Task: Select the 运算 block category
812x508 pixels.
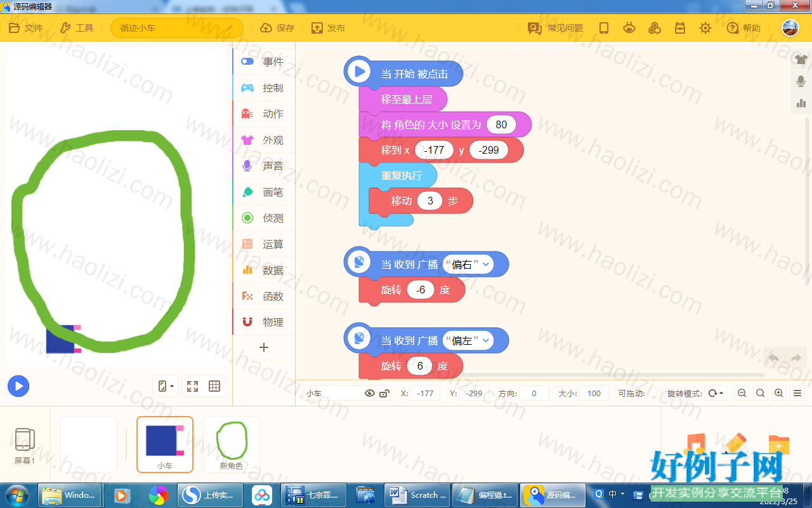Action: 264,244
